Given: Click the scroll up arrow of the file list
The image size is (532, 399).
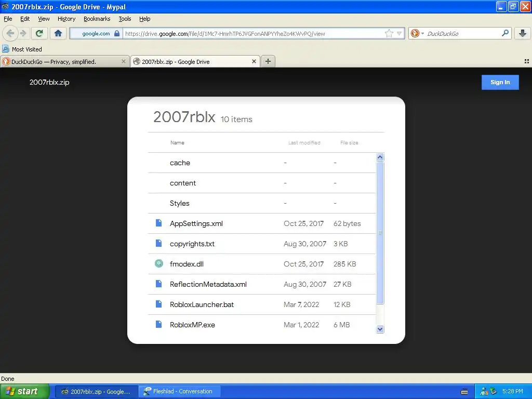Looking at the screenshot, I should (x=380, y=157).
